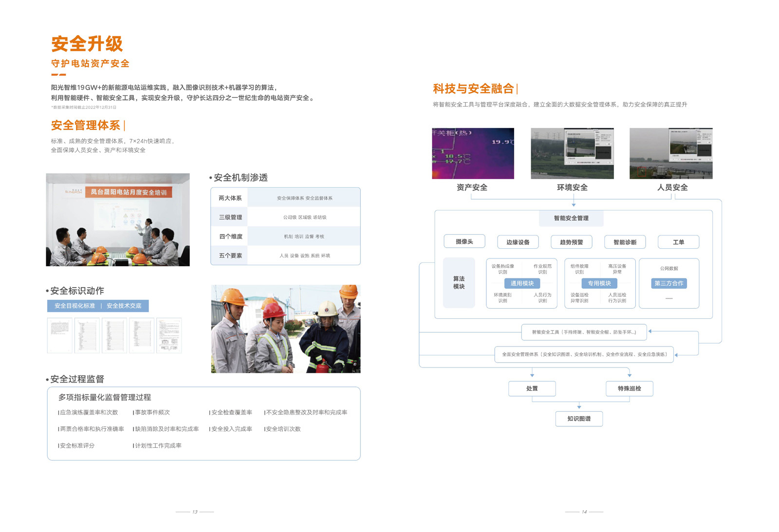
Task: Select the 五个要素 table row label
Action: coord(230,256)
